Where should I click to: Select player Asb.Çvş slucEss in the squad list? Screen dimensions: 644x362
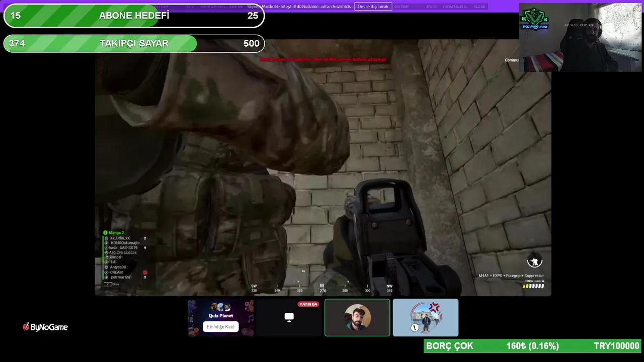(123, 252)
